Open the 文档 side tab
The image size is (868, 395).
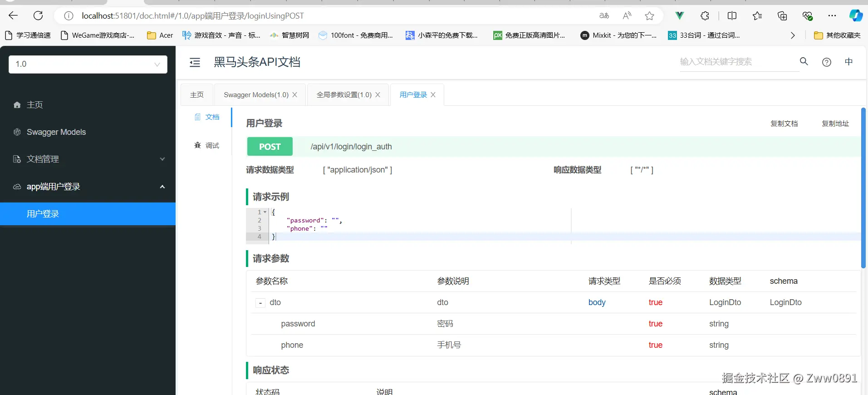(x=207, y=117)
